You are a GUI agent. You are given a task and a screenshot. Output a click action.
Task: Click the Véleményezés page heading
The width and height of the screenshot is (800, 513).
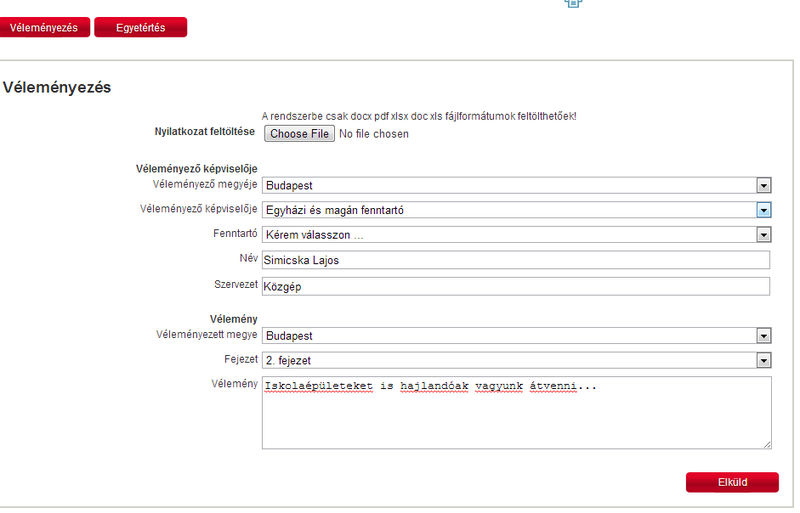pyautogui.click(x=57, y=87)
